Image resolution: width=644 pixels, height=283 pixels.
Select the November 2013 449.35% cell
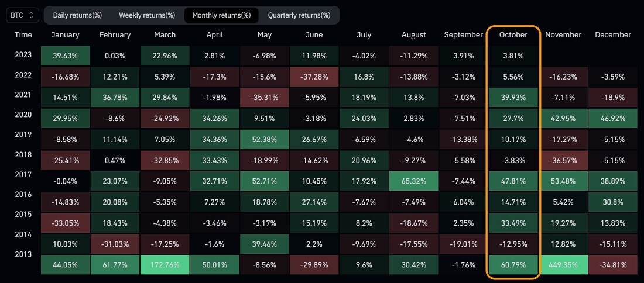pos(563,265)
